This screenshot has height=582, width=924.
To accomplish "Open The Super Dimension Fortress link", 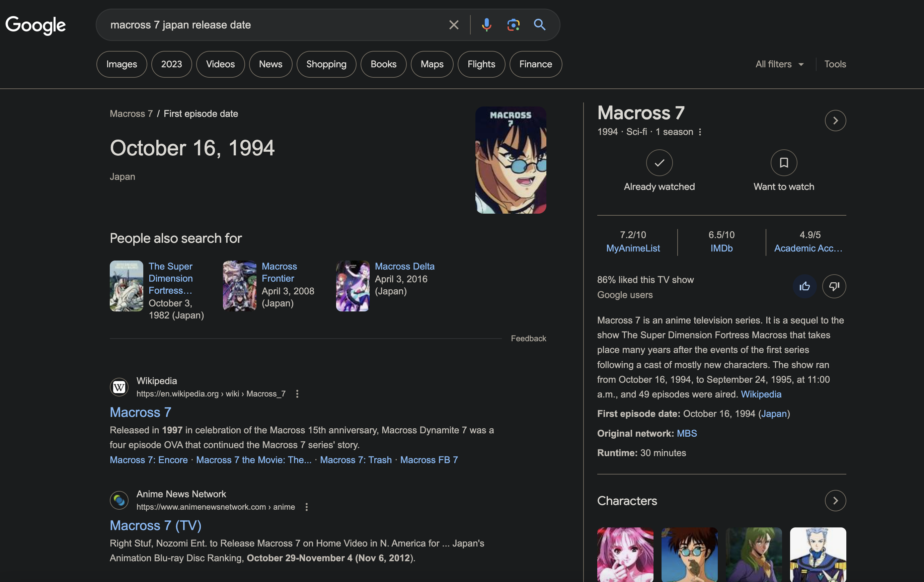I will (x=170, y=278).
